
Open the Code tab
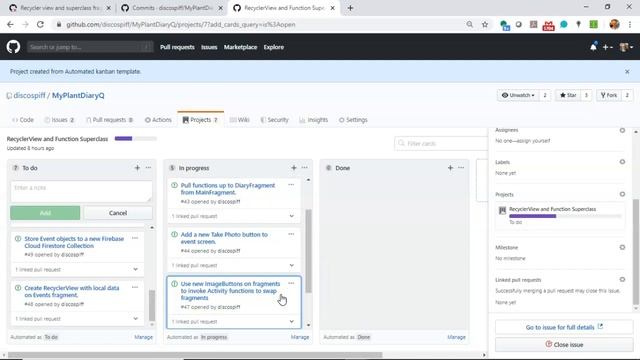(23, 120)
